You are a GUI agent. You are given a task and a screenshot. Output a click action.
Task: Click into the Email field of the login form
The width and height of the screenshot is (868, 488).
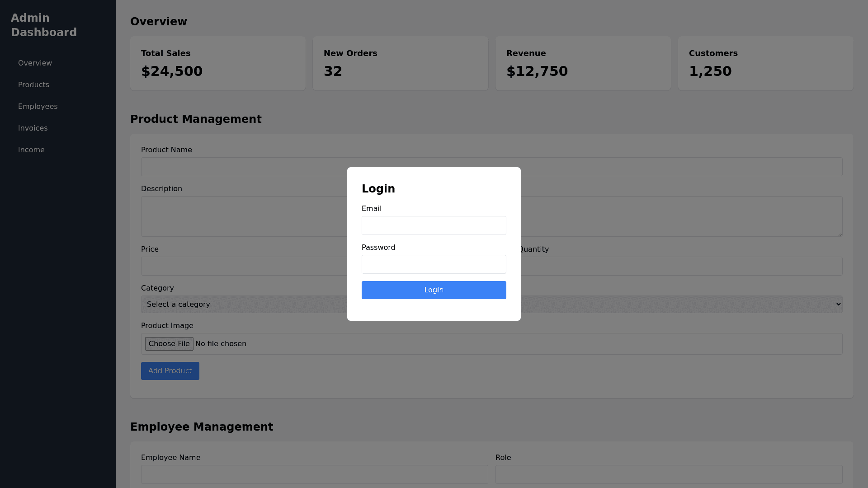click(434, 225)
